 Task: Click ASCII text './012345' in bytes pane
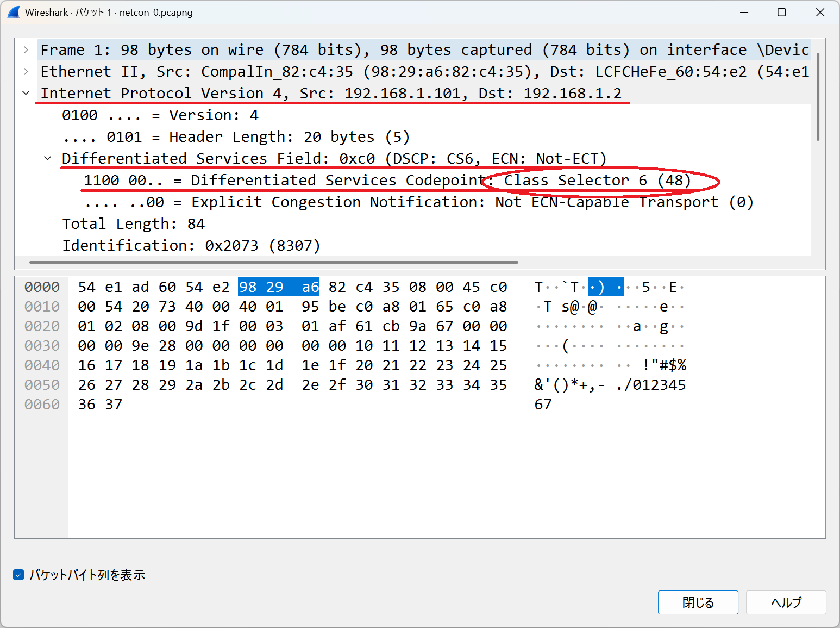pos(651,384)
